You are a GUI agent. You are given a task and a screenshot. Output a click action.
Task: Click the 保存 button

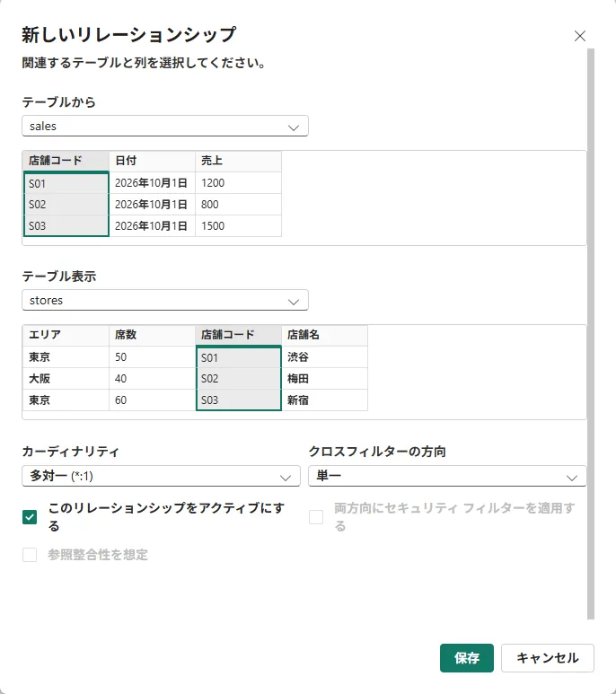coord(467,658)
